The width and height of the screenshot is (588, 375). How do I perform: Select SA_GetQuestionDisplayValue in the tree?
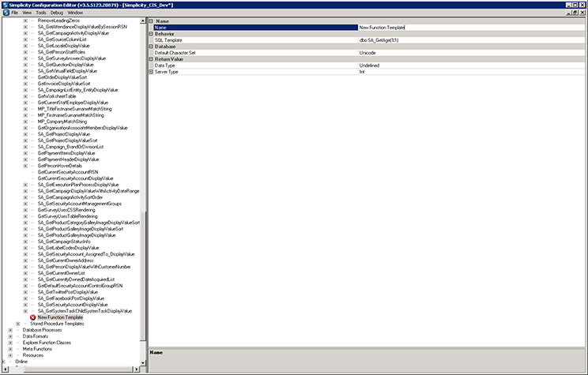(x=66, y=65)
